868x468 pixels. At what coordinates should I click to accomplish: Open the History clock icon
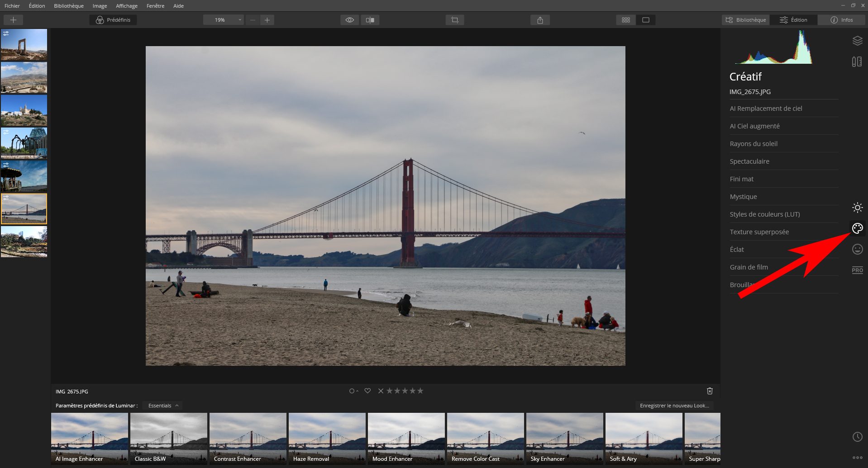click(857, 437)
